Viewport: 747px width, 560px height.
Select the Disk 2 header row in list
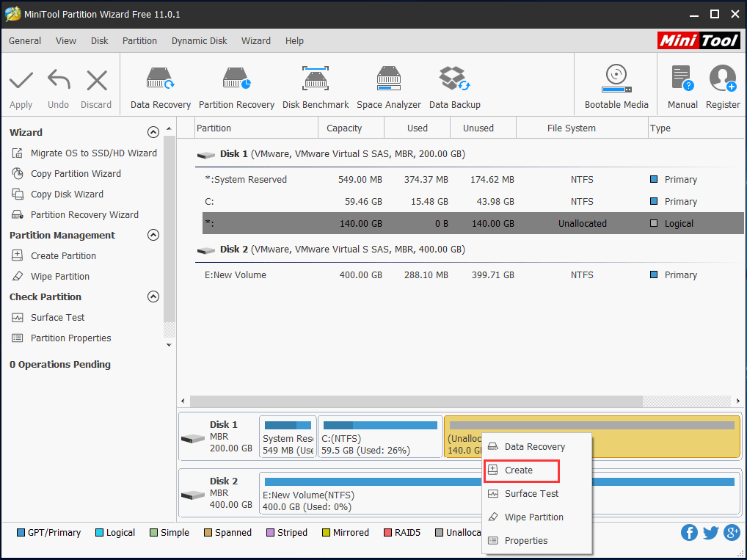coord(469,250)
